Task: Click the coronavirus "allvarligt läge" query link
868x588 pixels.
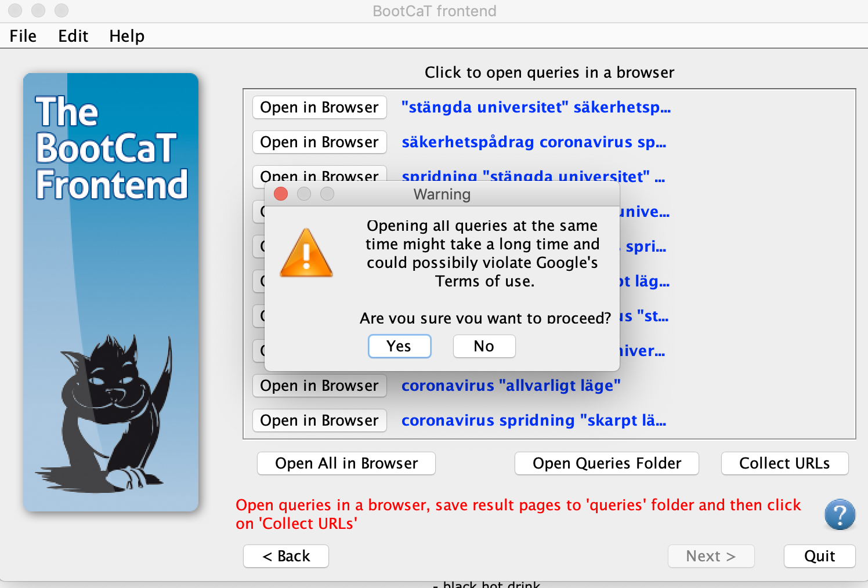Action: (511, 386)
